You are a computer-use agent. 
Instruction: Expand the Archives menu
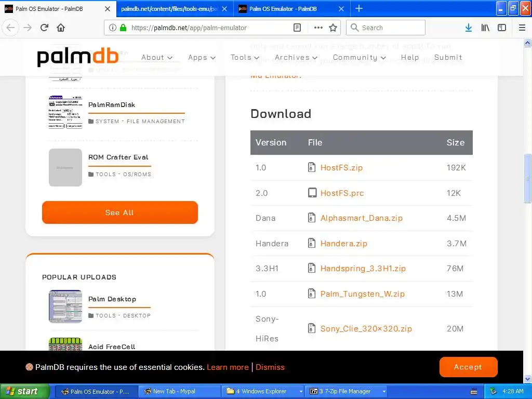(x=296, y=57)
